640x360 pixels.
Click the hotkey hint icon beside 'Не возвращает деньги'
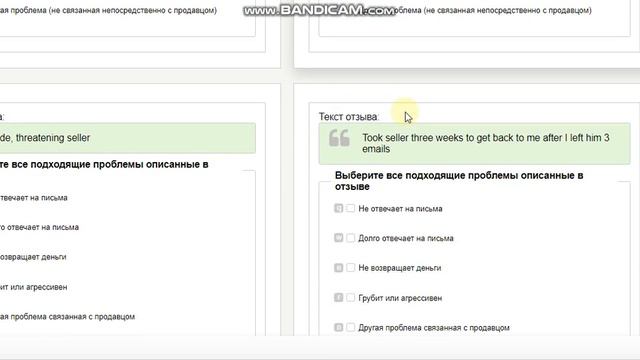tap(338, 268)
